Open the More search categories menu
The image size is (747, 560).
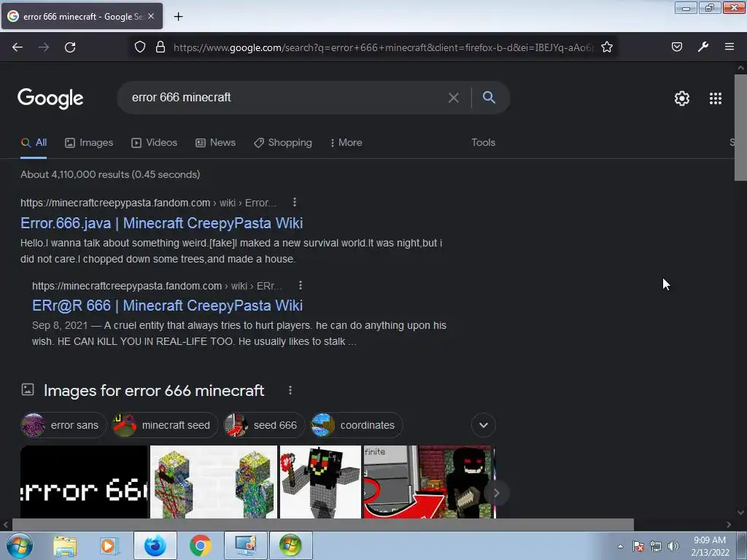pos(347,142)
